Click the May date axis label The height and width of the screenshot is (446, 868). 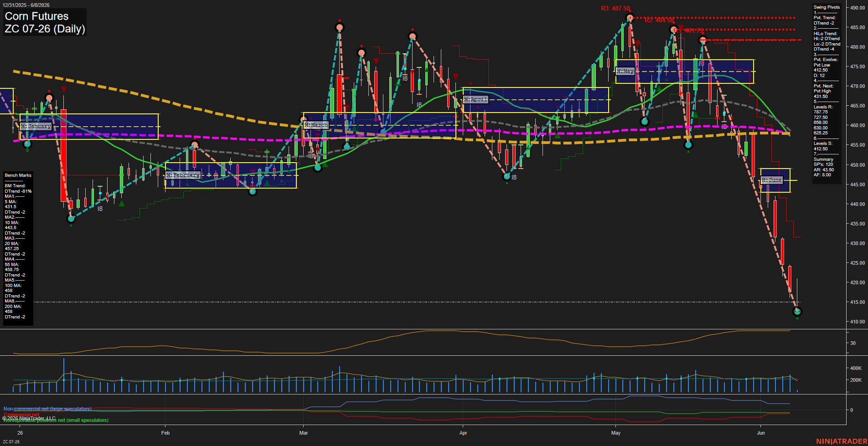click(616, 433)
